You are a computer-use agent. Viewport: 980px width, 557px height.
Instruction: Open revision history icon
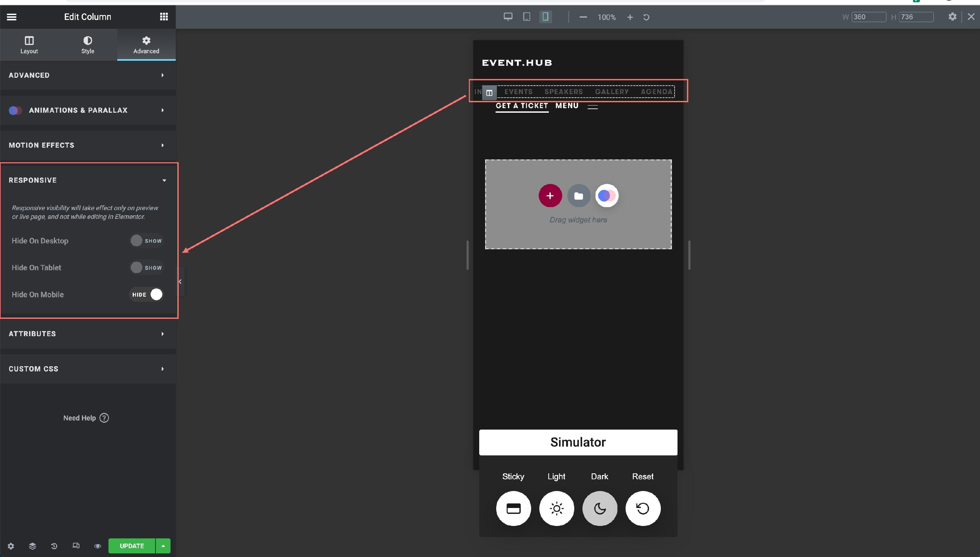point(54,546)
